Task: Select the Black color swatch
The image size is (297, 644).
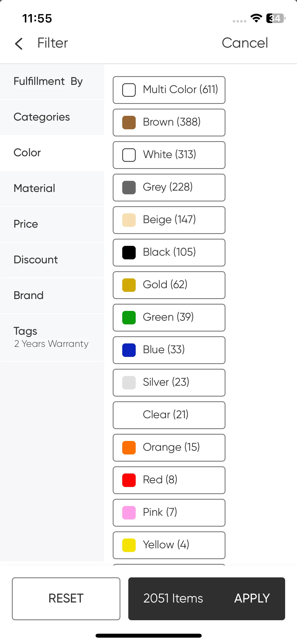Action: pos(129,252)
